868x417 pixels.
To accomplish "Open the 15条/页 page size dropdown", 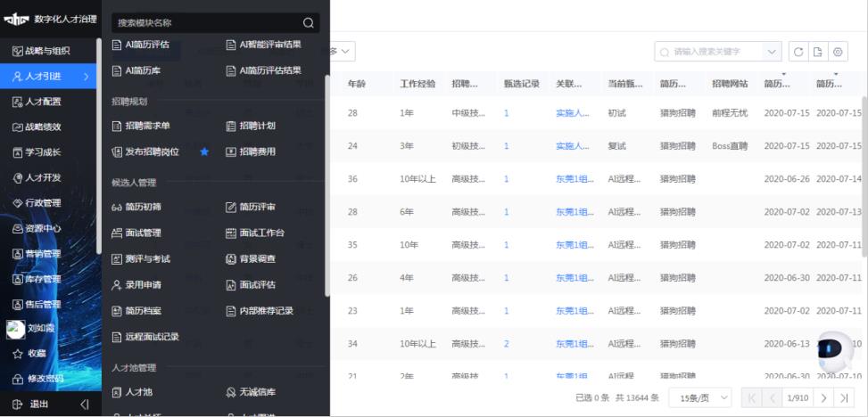I will pos(700,397).
